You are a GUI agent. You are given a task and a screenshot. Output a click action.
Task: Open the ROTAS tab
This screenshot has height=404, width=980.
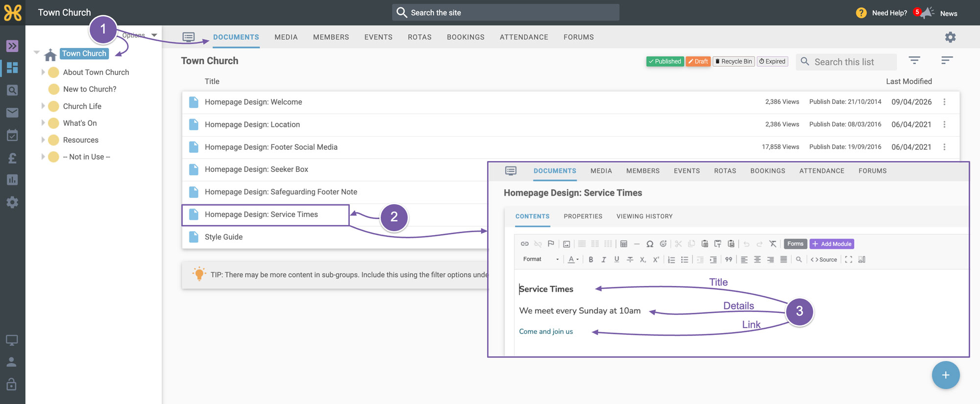(419, 37)
